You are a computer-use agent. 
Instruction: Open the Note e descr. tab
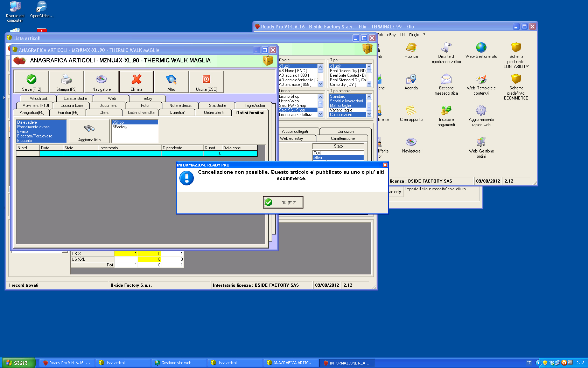[x=180, y=105]
